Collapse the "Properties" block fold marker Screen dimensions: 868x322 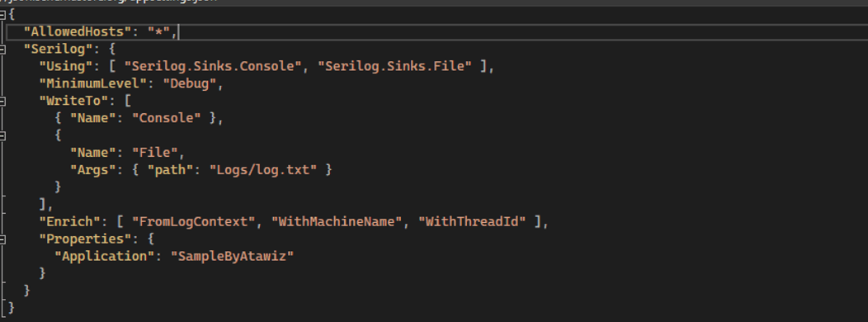(x=2, y=239)
